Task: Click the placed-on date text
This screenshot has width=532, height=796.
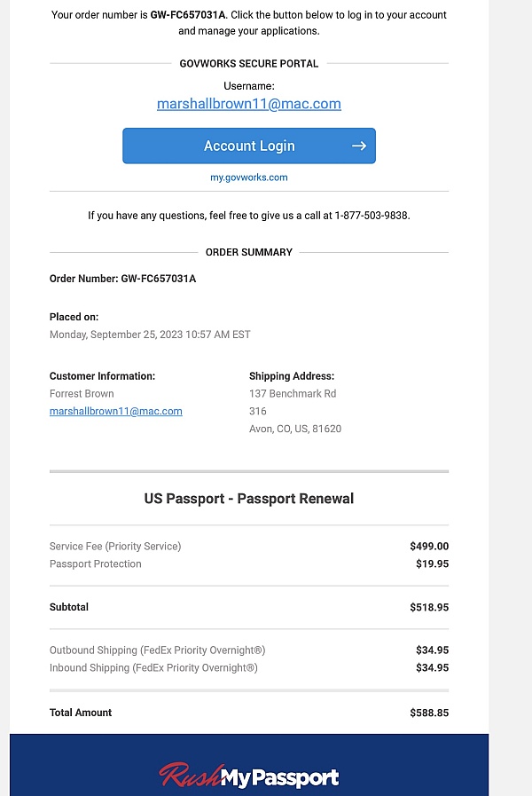Action: [150, 335]
